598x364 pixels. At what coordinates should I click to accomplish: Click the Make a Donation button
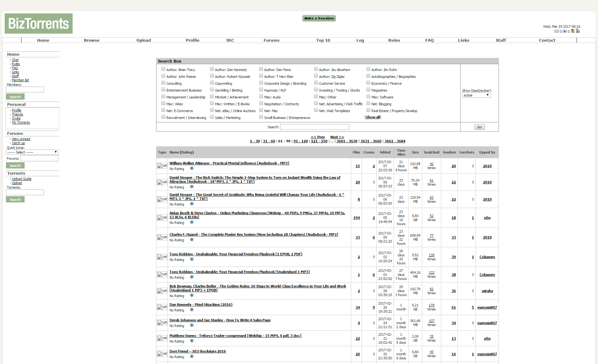[x=319, y=18]
